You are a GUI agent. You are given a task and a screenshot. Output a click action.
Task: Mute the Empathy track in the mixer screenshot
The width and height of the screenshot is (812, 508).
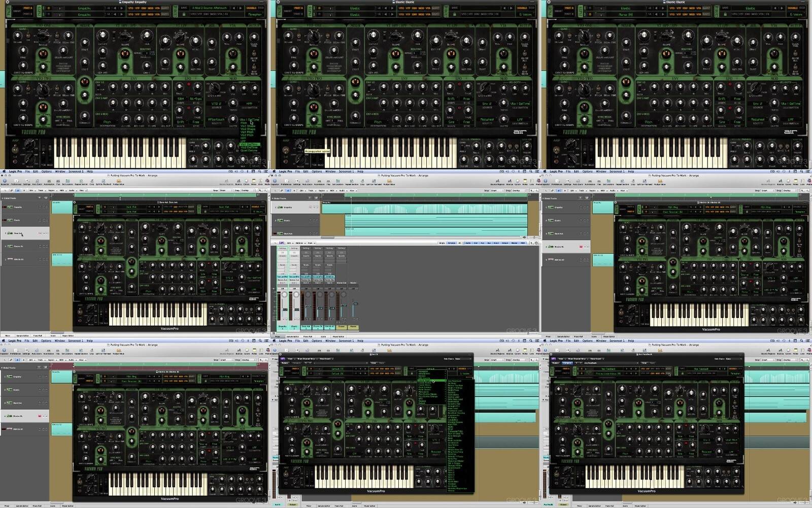[314, 207]
